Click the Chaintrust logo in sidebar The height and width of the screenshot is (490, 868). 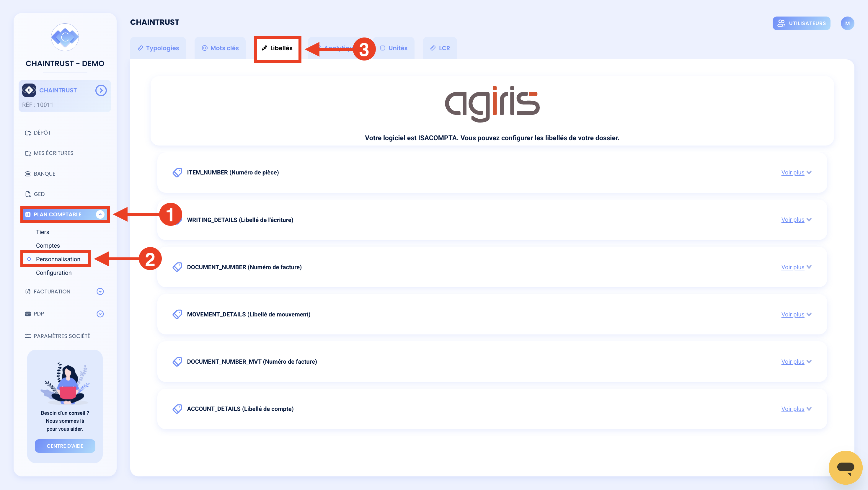pyautogui.click(x=65, y=37)
